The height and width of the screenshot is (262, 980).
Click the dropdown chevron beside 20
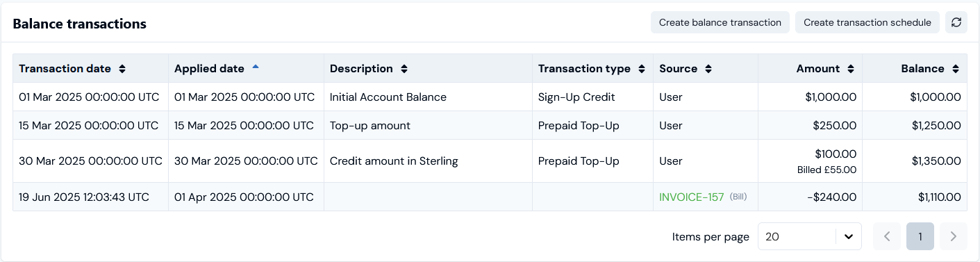pos(848,237)
